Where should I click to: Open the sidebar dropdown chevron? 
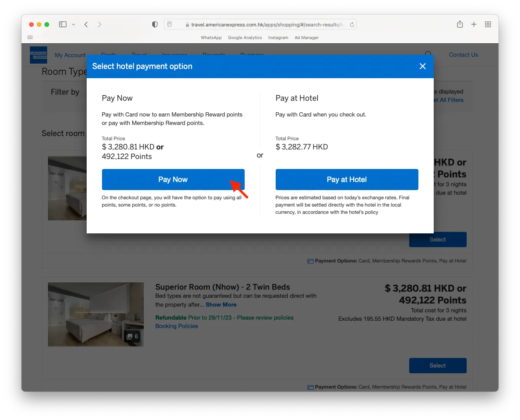(74, 25)
